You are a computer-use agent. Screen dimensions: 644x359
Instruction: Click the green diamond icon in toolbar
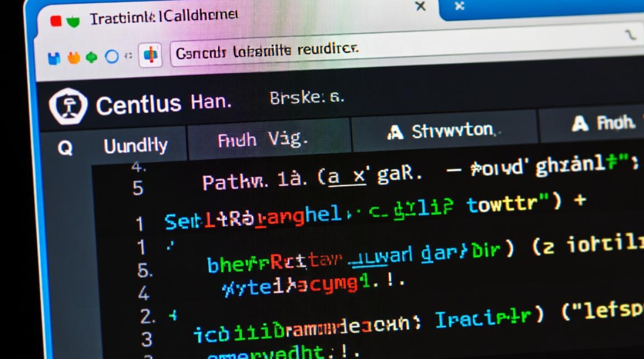[92, 57]
